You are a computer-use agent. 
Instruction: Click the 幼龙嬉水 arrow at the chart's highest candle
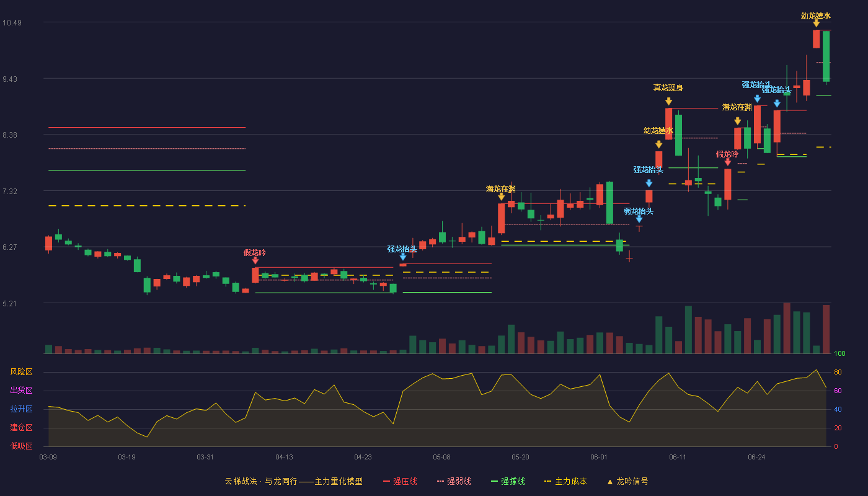(x=817, y=24)
